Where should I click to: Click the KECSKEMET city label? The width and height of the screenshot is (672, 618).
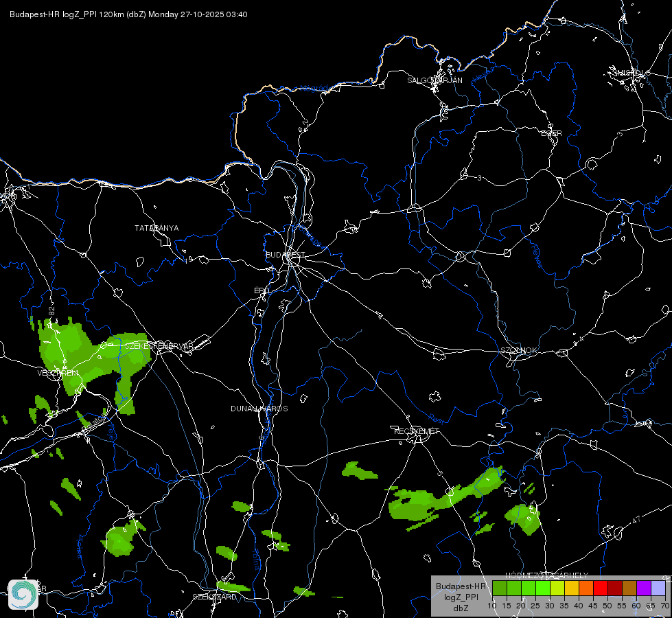coord(417,431)
